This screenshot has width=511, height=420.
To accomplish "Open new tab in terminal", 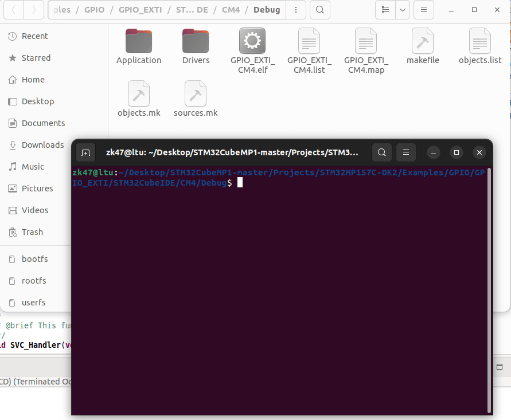I will click(85, 152).
